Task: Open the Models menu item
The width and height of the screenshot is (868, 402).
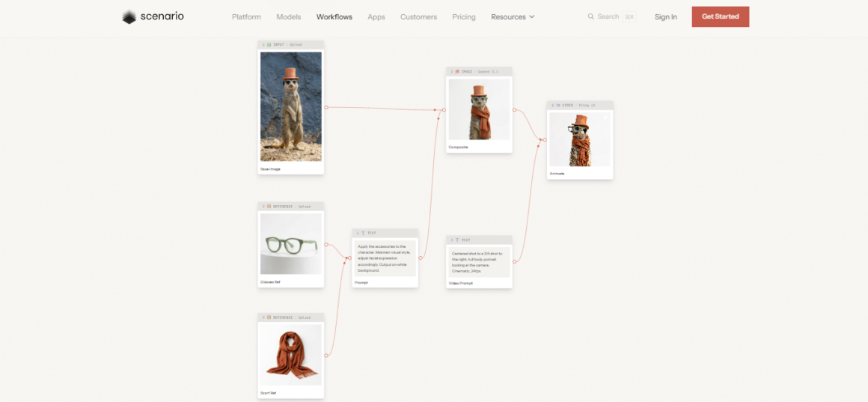Action: pyautogui.click(x=289, y=16)
